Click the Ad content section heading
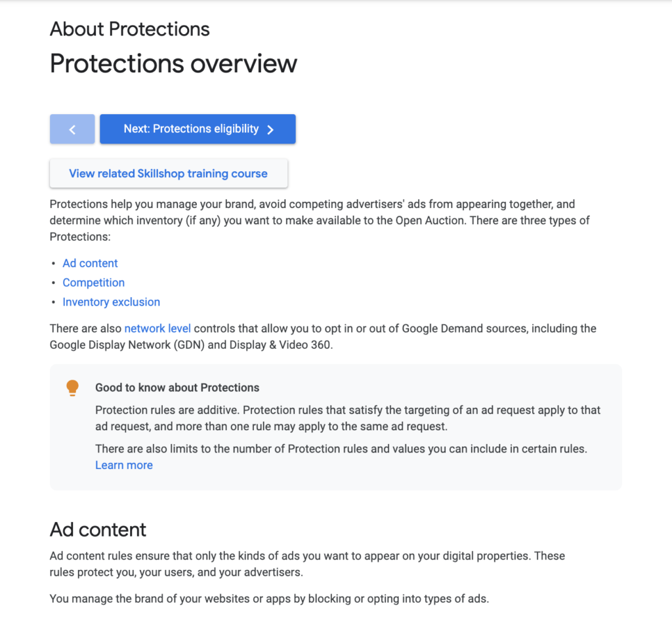 97,529
